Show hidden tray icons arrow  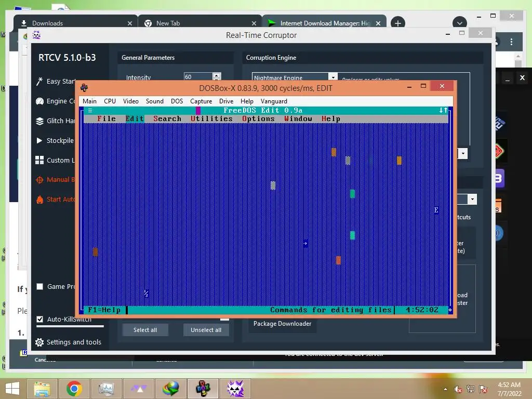tap(445, 389)
